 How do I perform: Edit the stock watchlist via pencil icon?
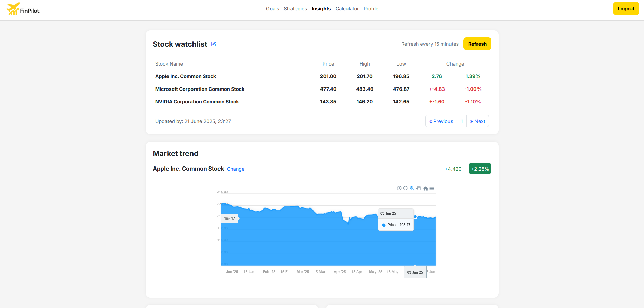[213, 44]
